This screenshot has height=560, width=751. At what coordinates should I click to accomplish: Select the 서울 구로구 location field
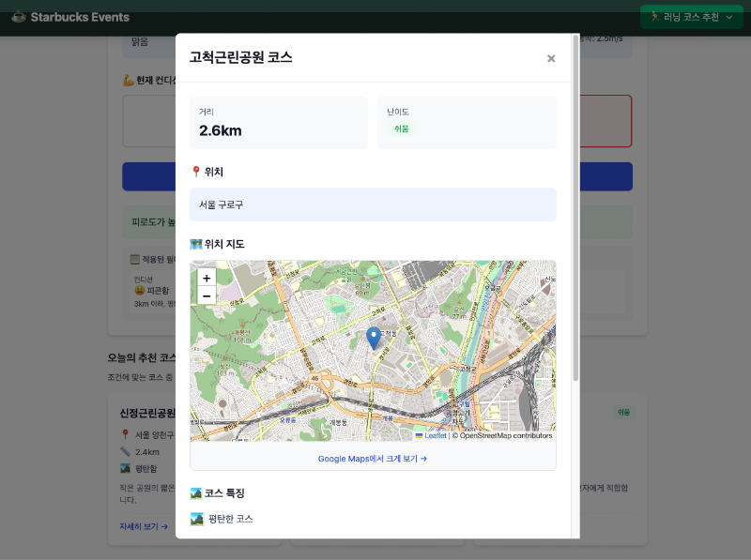point(373,204)
